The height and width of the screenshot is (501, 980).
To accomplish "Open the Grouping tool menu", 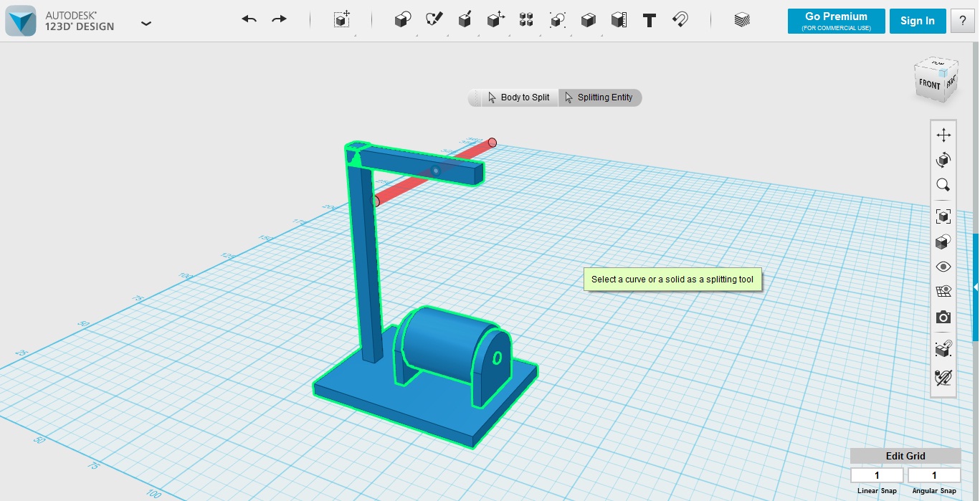I will [x=557, y=20].
